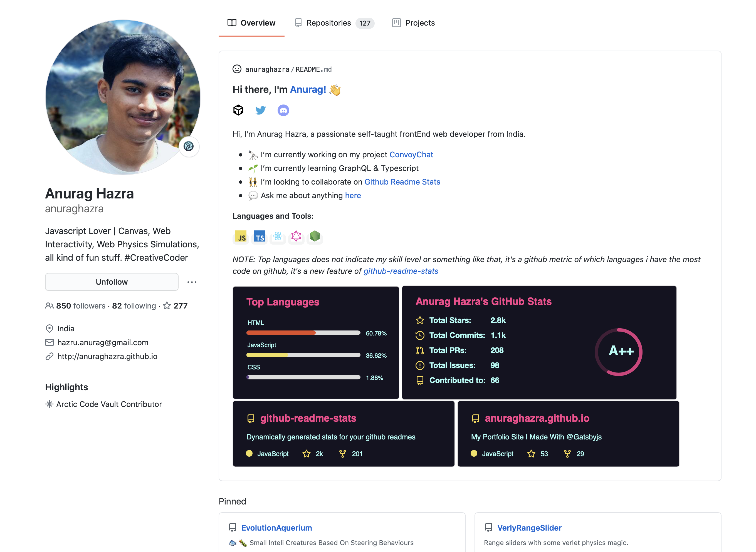This screenshot has height=552, width=756.
Task: Switch to the Overview tab
Action: (x=251, y=23)
